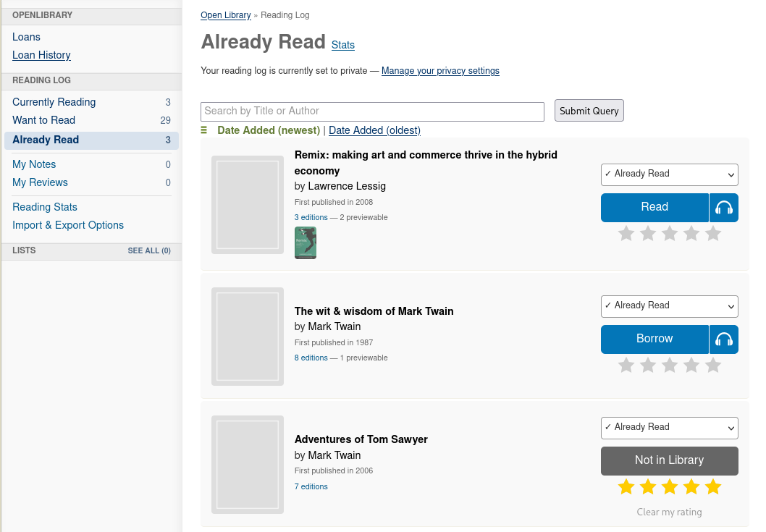Listen to Remix via headphones icon
The width and height of the screenshot is (766, 532).
[x=724, y=208]
